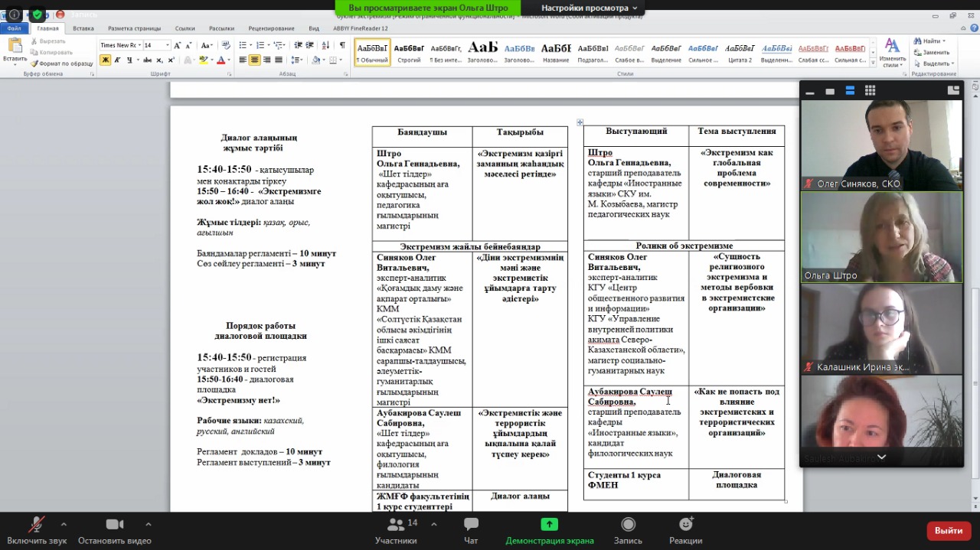980x550 pixels.
Task: Select center paragraph alignment
Action: coord(254,60)
